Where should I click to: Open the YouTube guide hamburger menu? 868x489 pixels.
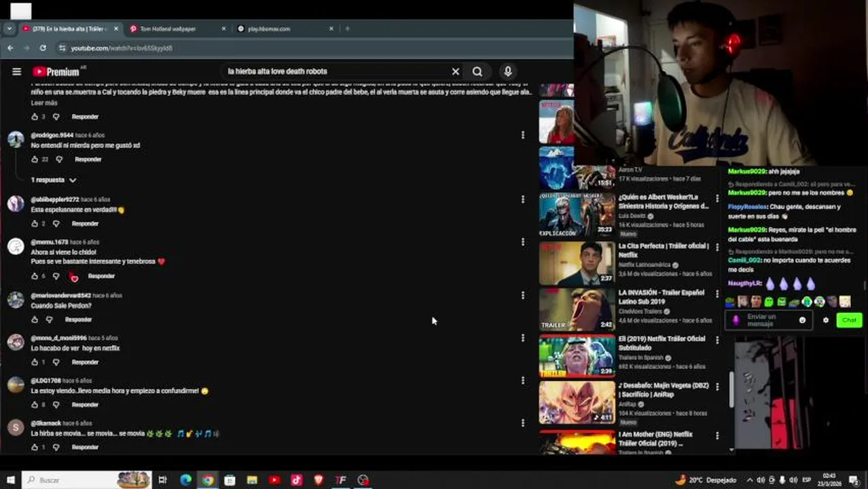tap(16, 71)
